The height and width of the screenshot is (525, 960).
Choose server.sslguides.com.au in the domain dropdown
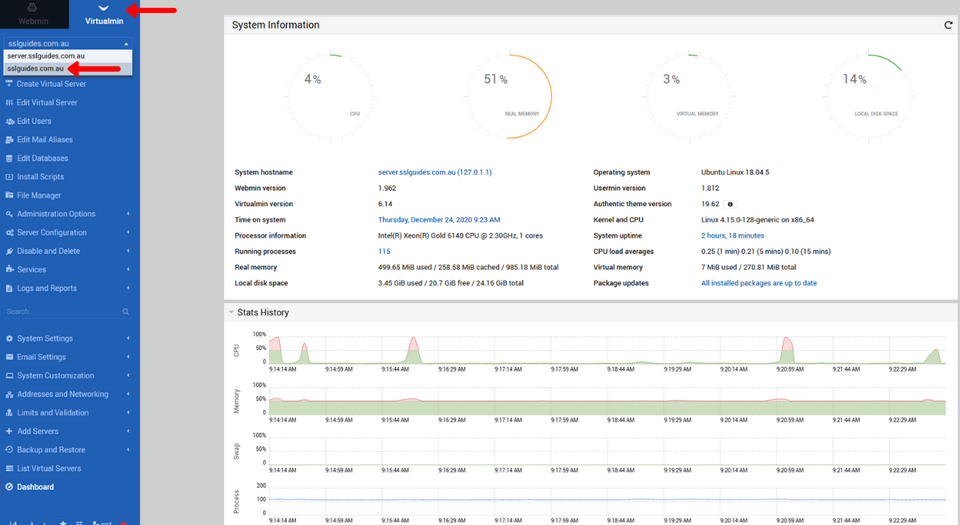[46, 56]
